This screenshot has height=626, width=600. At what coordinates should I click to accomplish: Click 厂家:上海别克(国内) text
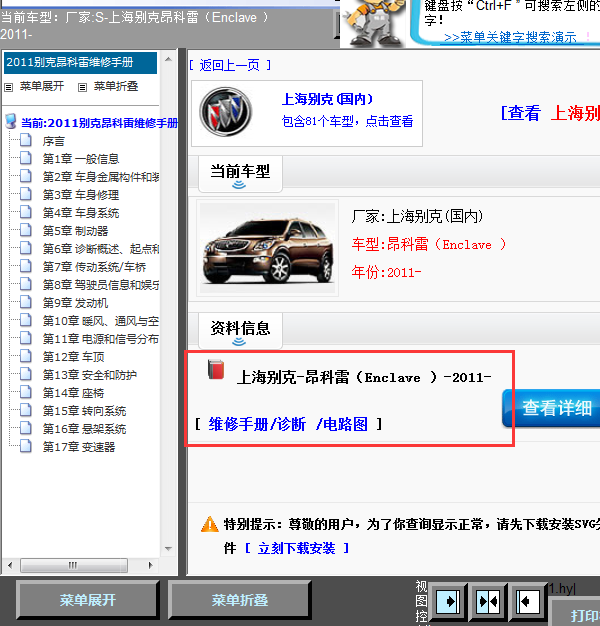click(417, 216)
